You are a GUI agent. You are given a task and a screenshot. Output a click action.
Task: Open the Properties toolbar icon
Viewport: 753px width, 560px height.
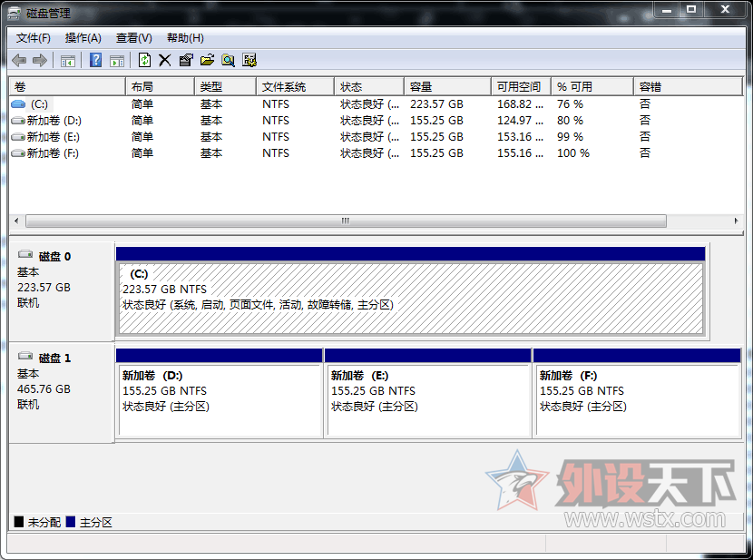186,60
